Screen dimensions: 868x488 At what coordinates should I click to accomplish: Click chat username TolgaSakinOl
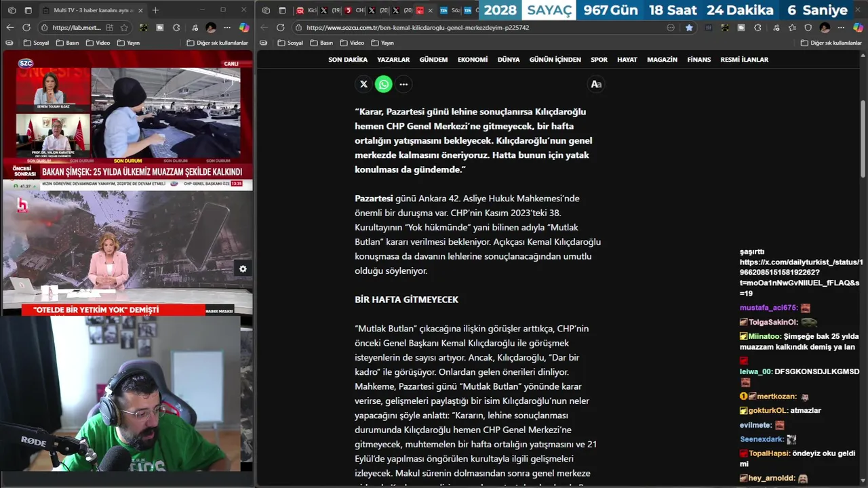tap(772, 322)
